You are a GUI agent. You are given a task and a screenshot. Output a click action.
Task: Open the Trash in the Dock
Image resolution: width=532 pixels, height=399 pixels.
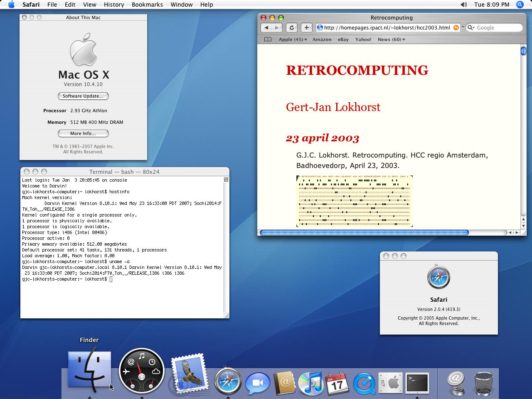483,384
